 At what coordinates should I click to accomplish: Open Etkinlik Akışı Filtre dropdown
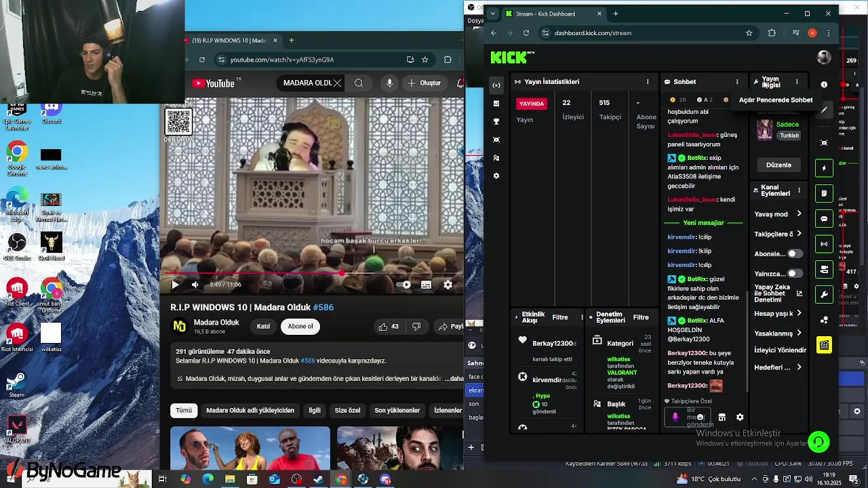coord(560,317)
